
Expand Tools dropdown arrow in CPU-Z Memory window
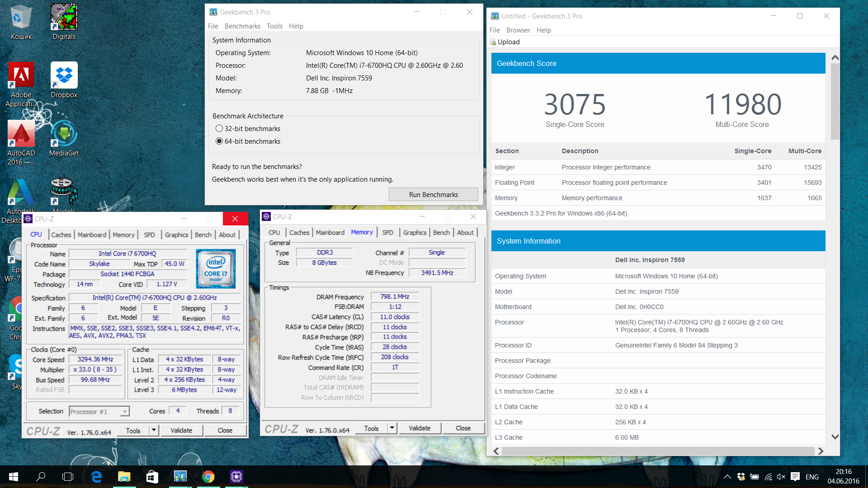(392, 428)
